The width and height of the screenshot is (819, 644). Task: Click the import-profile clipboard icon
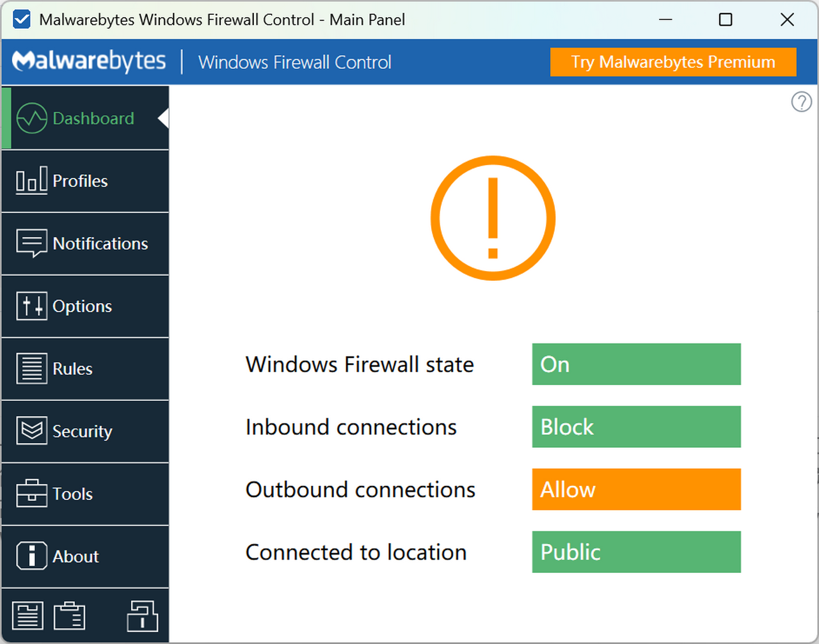(x=70, y=615)
